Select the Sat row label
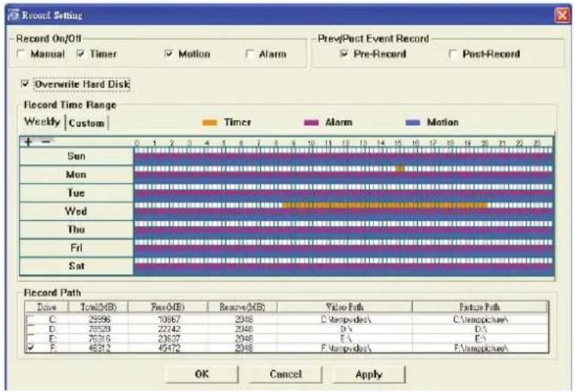 click(x=76, y=266)
